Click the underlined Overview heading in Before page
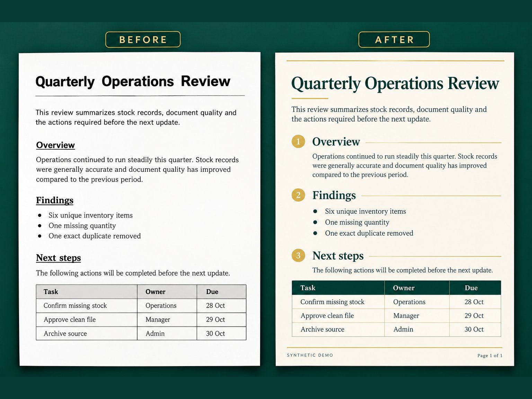The width and height of the screenshot is (532, 399). pyautogui.click(x=55, y=145)
